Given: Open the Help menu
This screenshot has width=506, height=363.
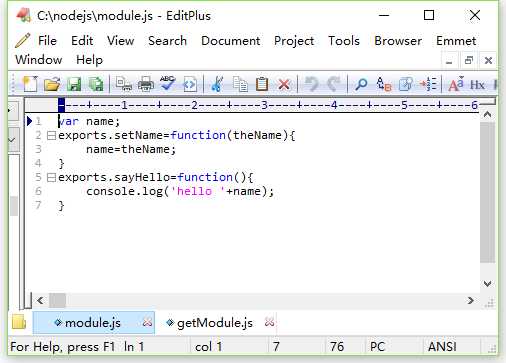Looking at the screenshot, I should [x=89, y=60].
